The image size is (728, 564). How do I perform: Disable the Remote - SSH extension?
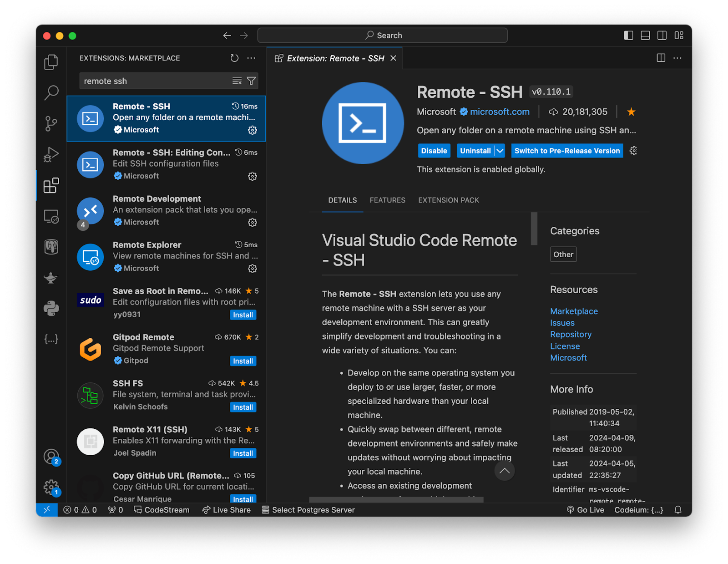tap(434, 151)
